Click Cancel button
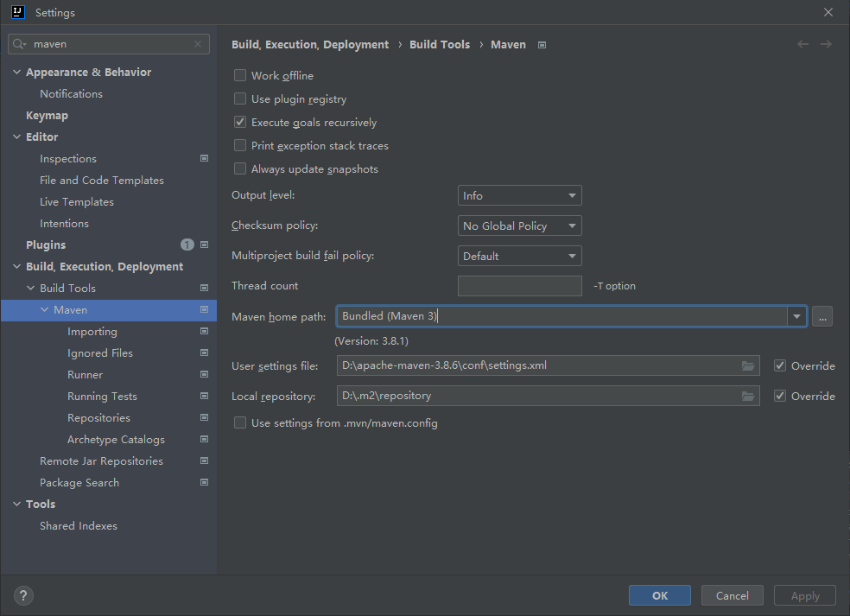The image size is (850, 616). click(x=733, y=595)
